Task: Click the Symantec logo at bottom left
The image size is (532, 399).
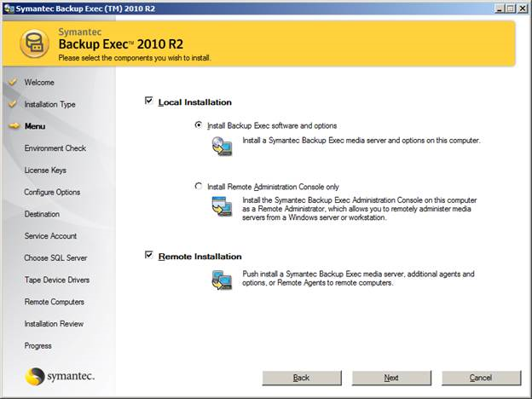Action: (x=60, y=376)
